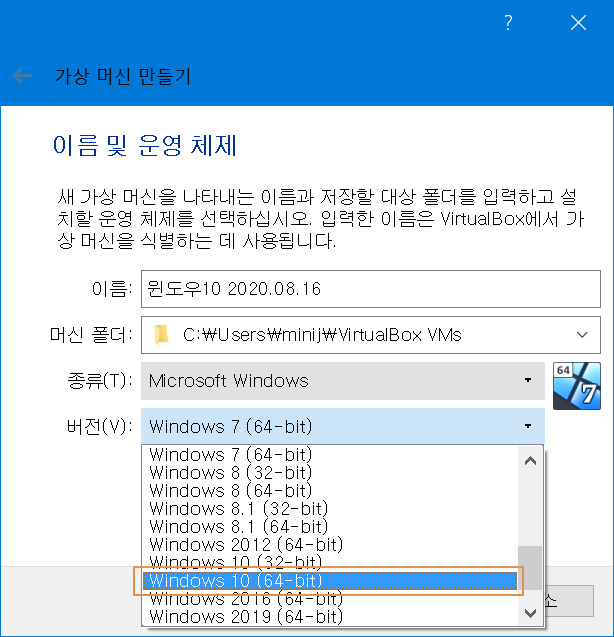Click the list scrollbar up arrow
The width and height of the screenshot is (614, 637).
coord(530,461)
